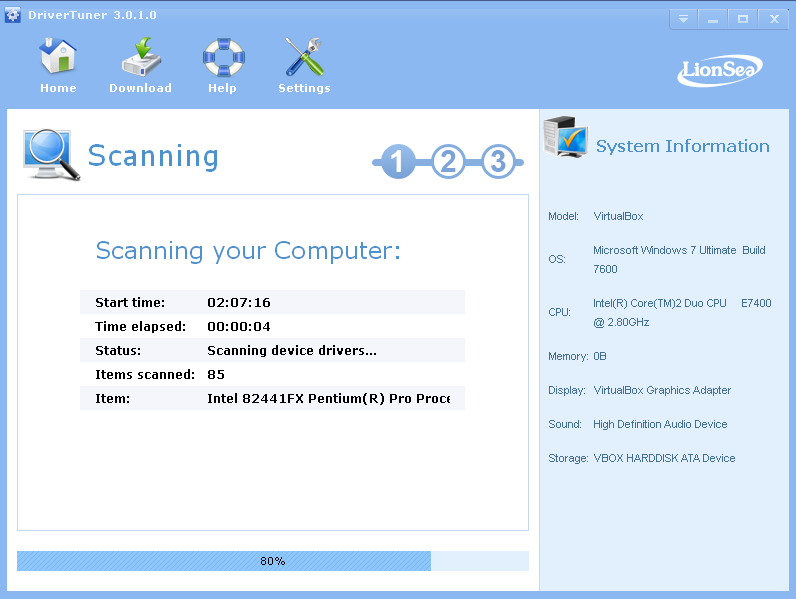Screen dimensions: 796x599
Task: Click Display value 'VirtualBox Graphics Adapter'
Action: [x=662, y=390]
